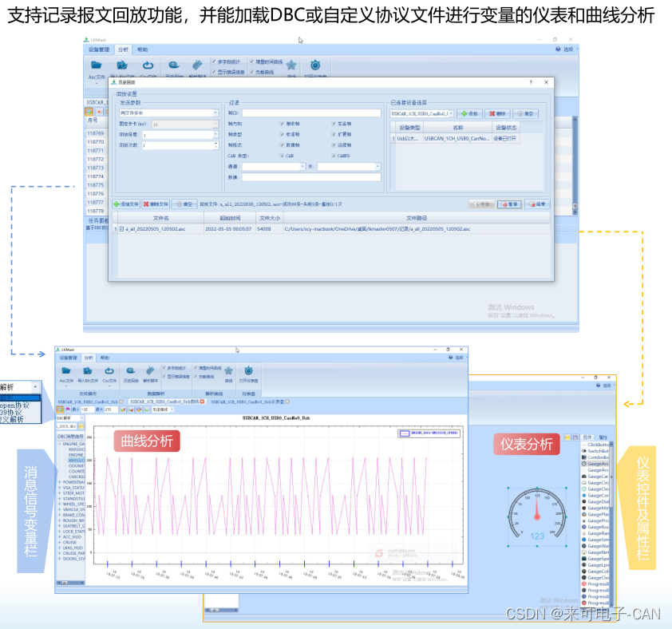The width and height of the screenshot is (672, 629).
Task: Click the Asc文件 folder icon in top window
Action: tap(97, 65)
